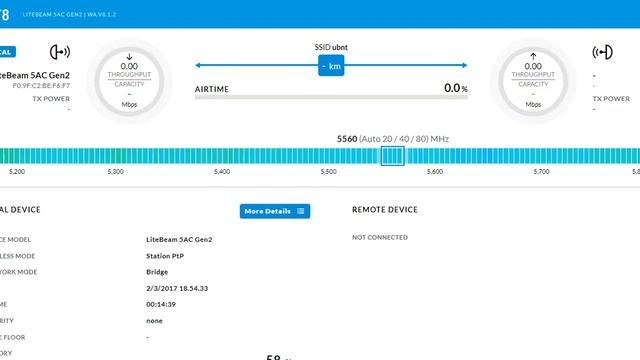Click the download throughput gauge
The width and height of the screenshot is (640, 360).
(129, 81)
